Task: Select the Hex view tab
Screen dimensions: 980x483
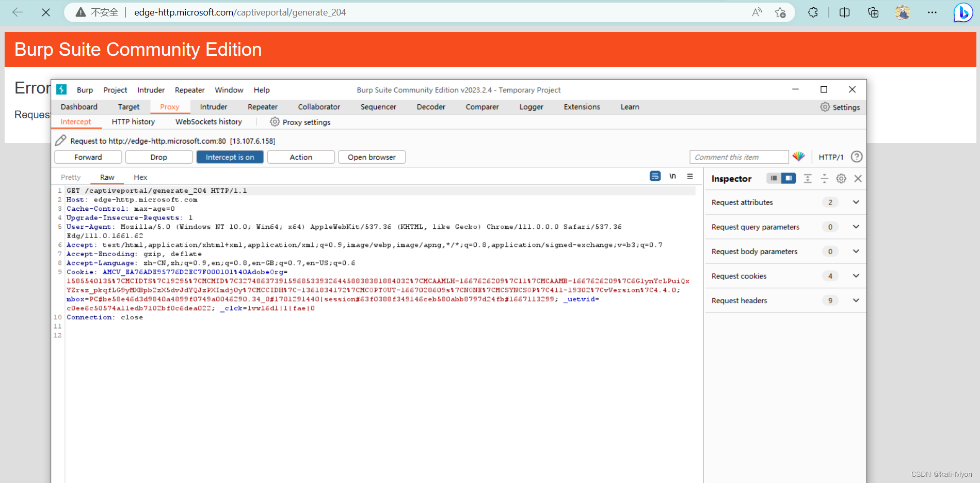Action: click(x=140, y=177)
